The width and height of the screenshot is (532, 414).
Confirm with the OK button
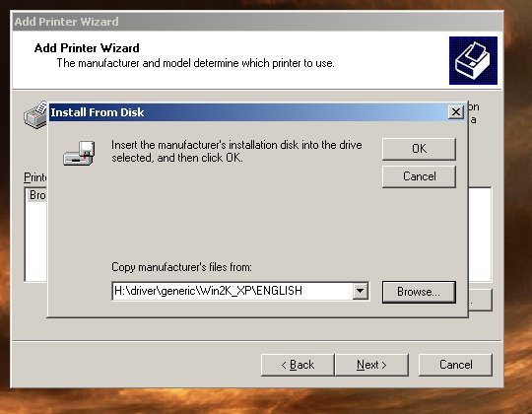(x=419, y=149)
